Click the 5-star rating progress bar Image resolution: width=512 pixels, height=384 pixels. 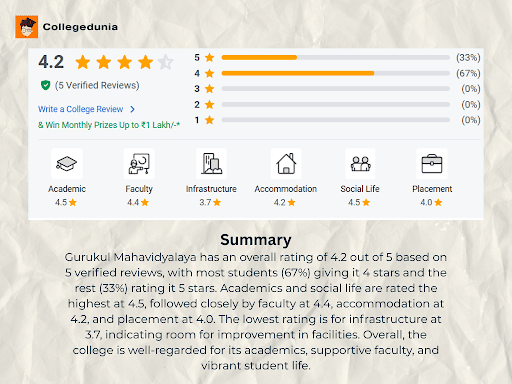click(336, 57)
